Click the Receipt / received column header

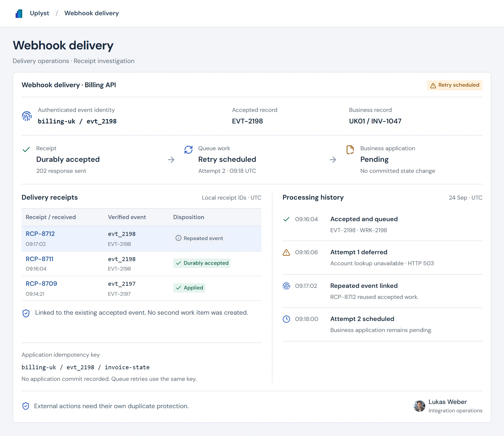pyautogui.click(x=51, y=217)
